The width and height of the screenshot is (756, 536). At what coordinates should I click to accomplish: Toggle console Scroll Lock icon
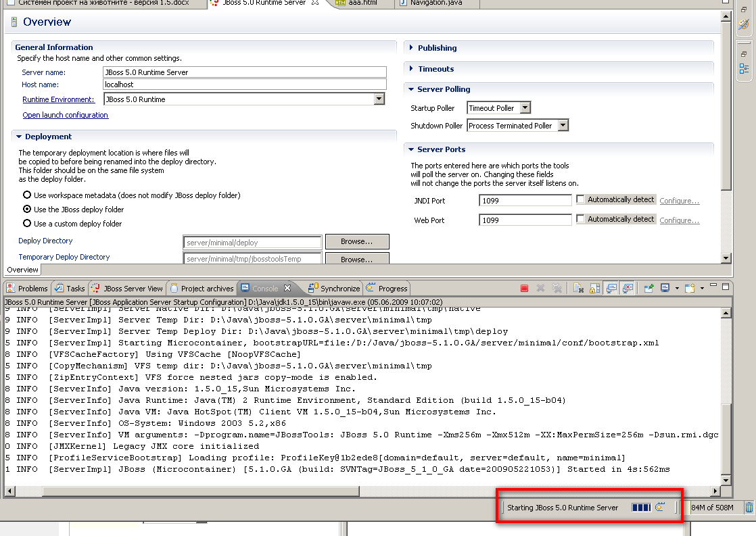[x=595, y=288]
